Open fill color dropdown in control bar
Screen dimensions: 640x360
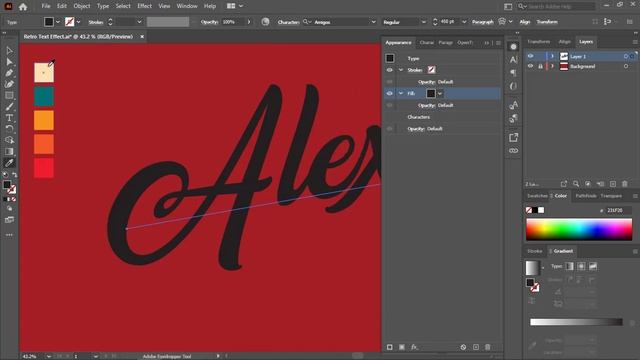click(x=58, y=22)
